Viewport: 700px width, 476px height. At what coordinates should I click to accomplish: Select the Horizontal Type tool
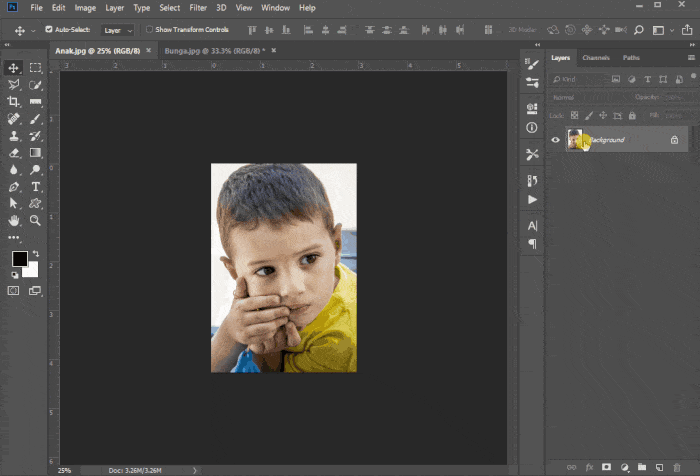pyautogui.click(x=35, y=187)
